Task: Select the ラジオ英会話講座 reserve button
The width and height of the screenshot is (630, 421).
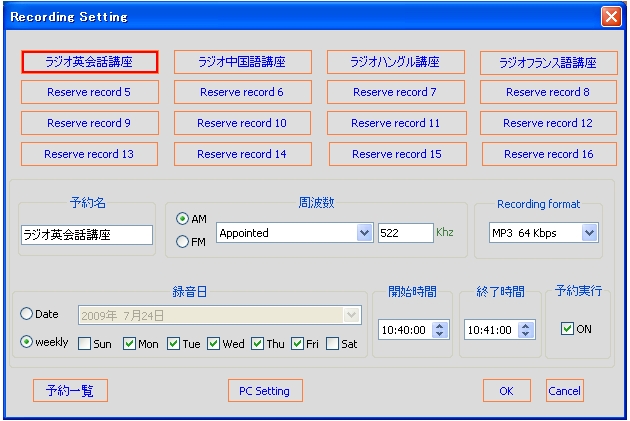Action: point(90,62)
